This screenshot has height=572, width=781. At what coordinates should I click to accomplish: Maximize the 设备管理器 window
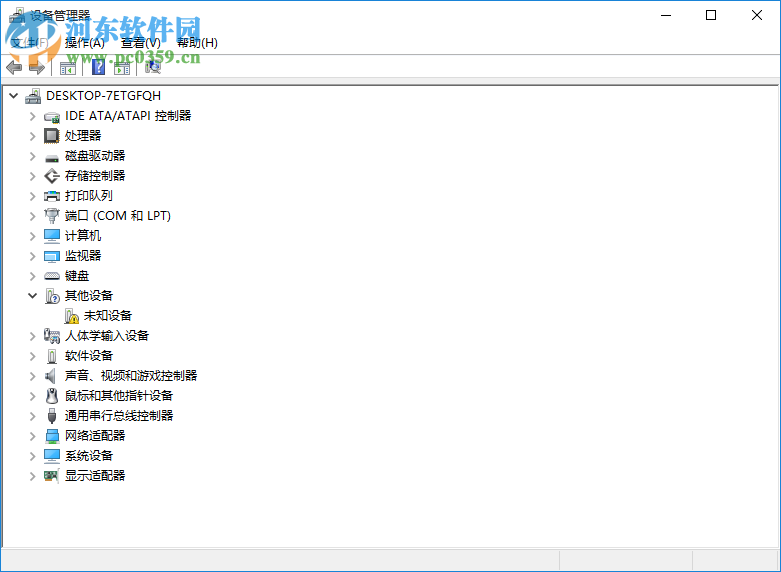pyautogui.click(x=711, y=15)
